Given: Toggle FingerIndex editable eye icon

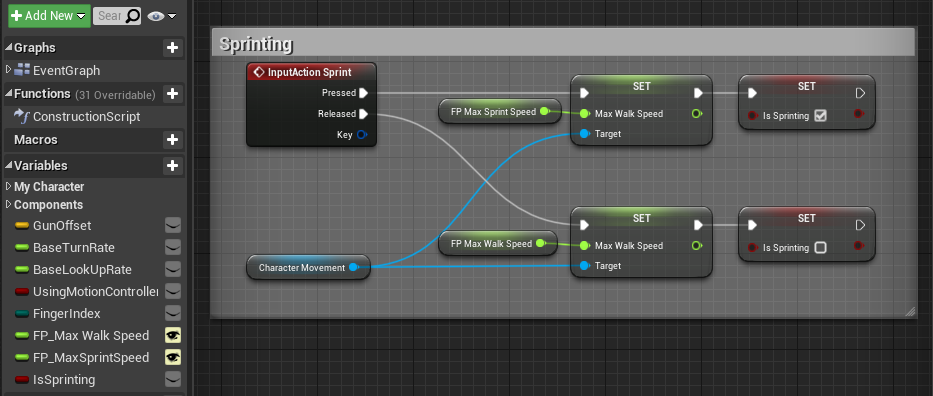Looking at the screenshot, I should 173,313.
